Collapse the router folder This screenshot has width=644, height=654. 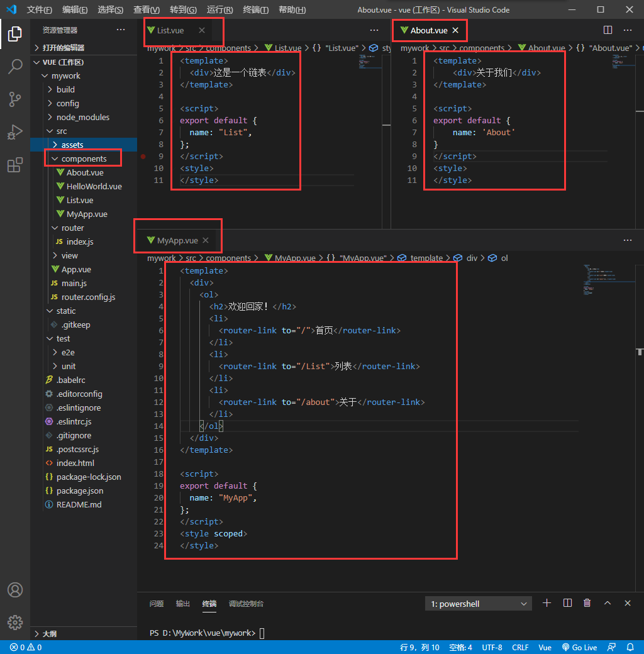click(84, 228)
